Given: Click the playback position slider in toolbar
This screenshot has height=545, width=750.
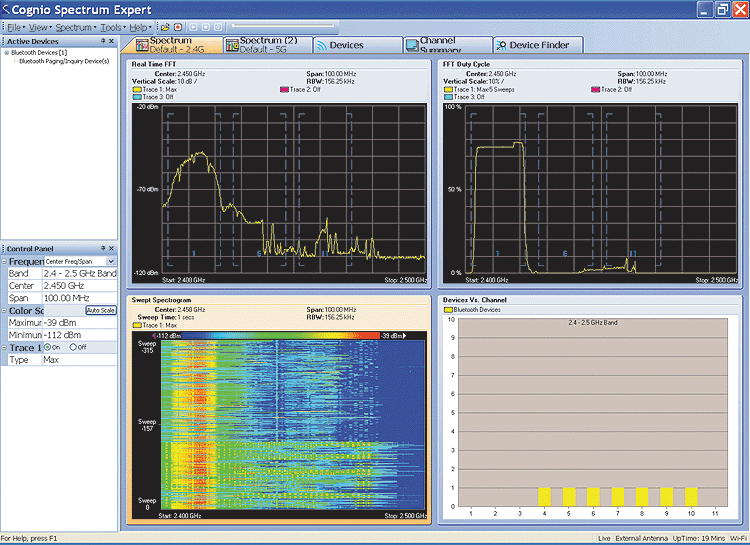Looking at the screenshot, I should point(283,26).
